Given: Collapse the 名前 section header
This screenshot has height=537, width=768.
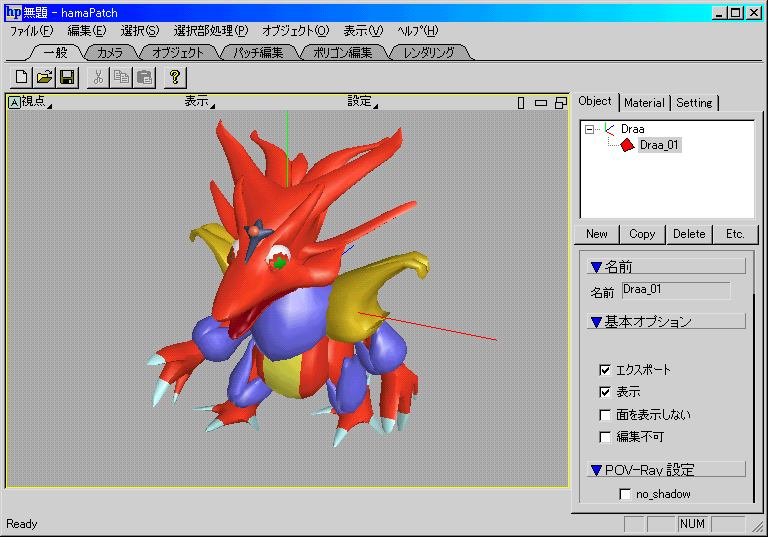Looking at the screenshot, I should pyautogui.click(x=666, y=267).
